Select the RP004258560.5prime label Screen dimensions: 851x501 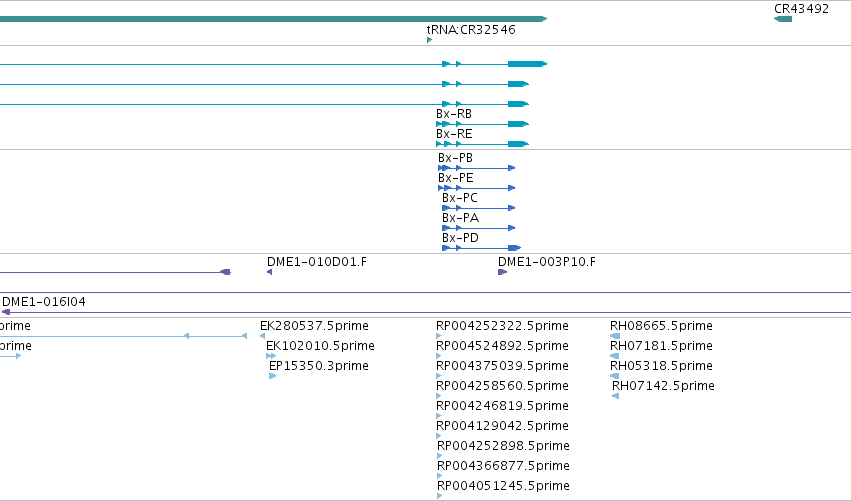(x=503, y=386)
